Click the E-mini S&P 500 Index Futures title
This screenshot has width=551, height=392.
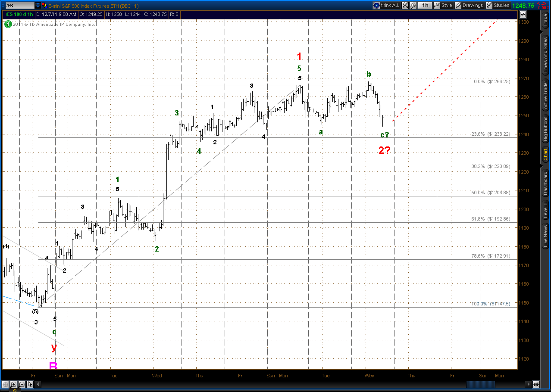click(93, 6)
